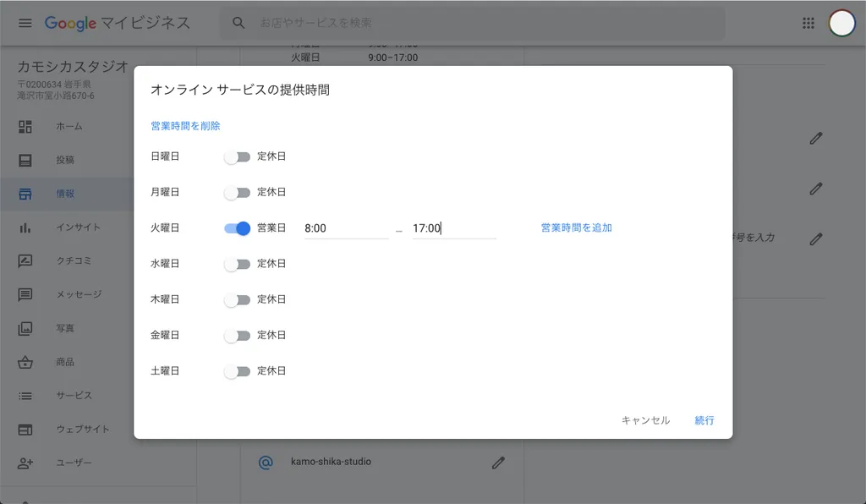Select 情報 in the sidebar

coord(65,194)
